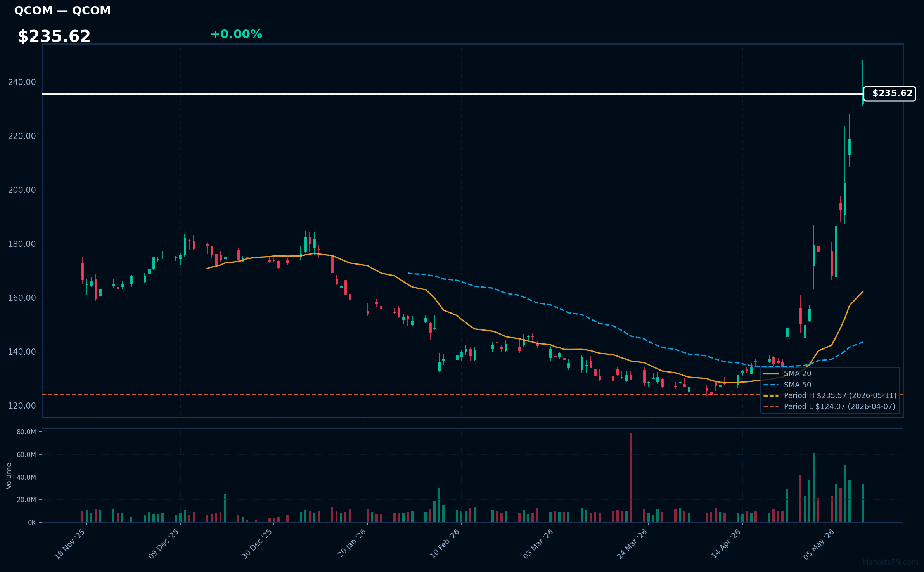Click the 18 Nov '25 date label

click(x=70, y=544)
